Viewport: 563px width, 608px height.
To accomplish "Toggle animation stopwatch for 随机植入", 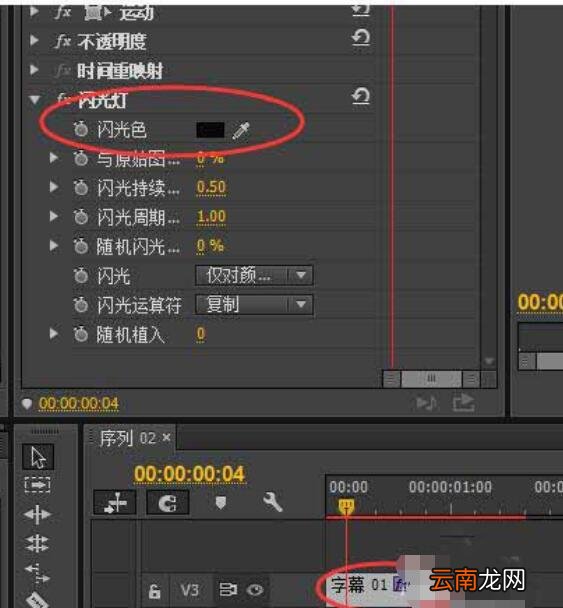I will coord(81,334).
